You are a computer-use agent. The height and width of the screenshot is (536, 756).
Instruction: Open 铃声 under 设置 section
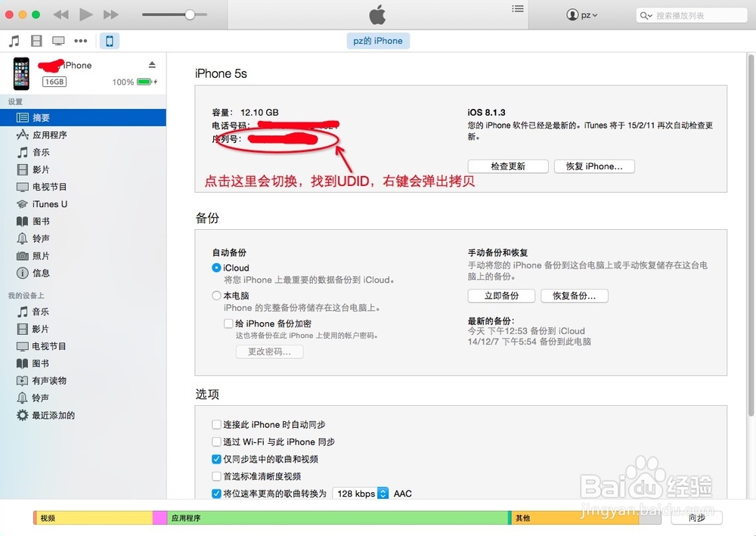coord(83,239)
